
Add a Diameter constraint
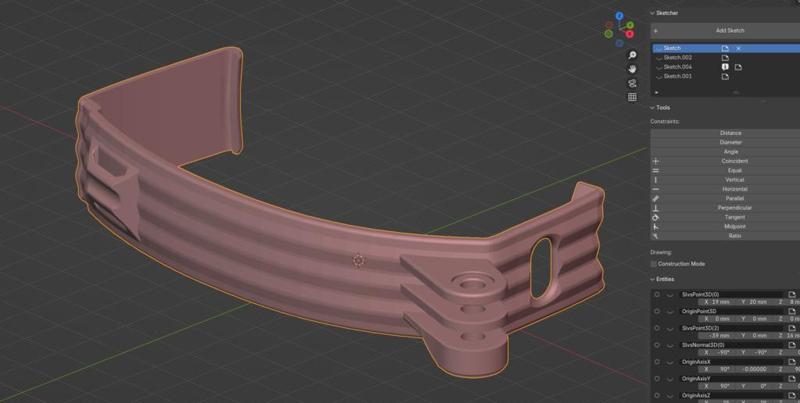(725, 142)
